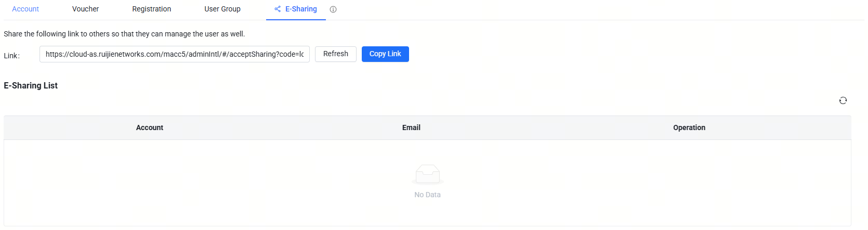Focus the sharing link URL field
The height and width of the screenshot is (230, 868).
tap(174, 54)
